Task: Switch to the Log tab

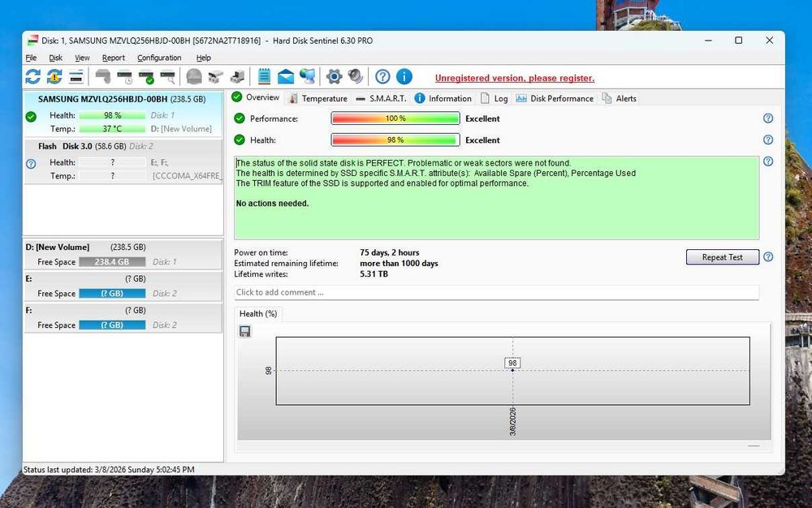Action: [494, 98]
